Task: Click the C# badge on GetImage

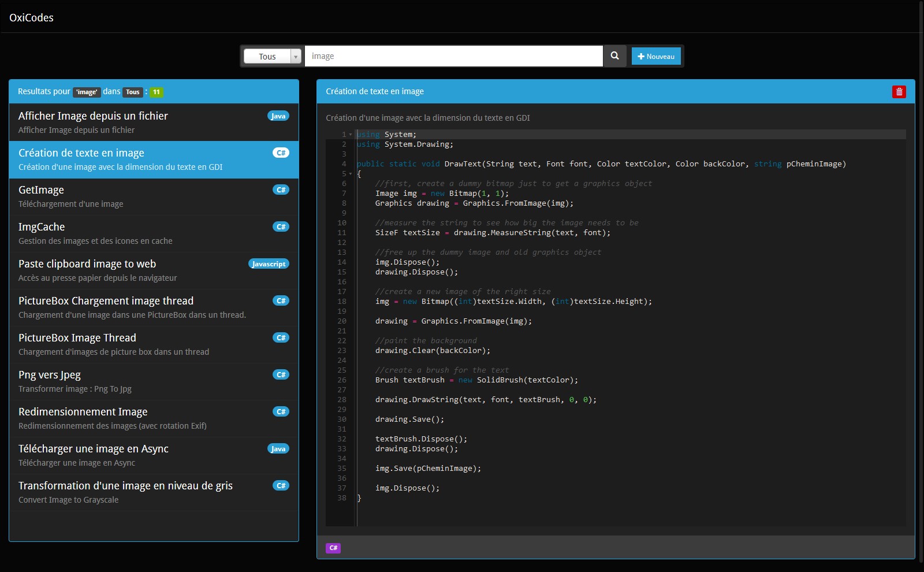Action: click(x=281, y=190)
